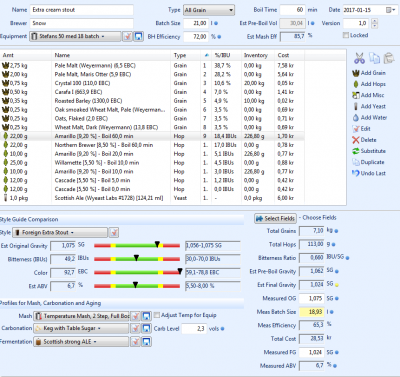Image resolution: width=400 pixels, height=377 pixels.
Task: Sort by Inventory column header
Action: pos(258,55)
